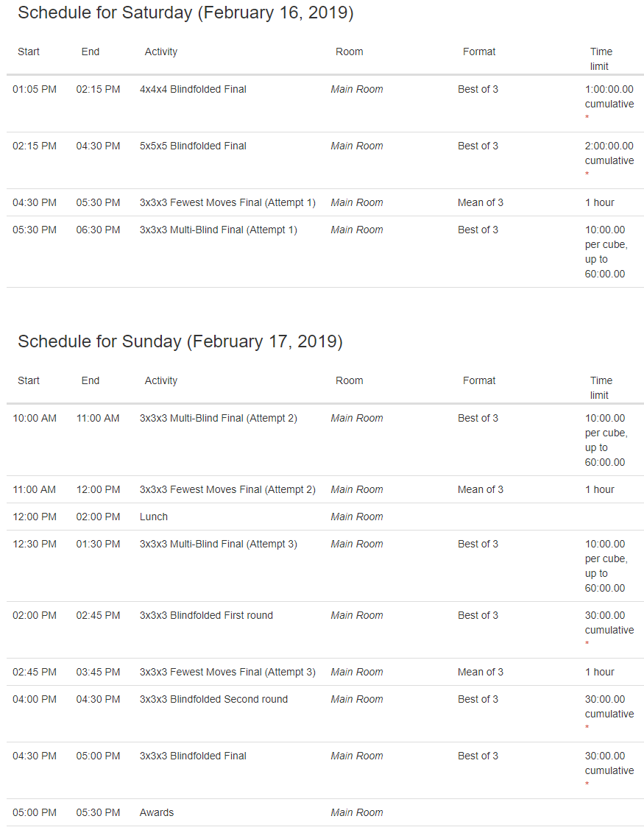Click the Sunday 3x3x3 Blindfolded Final activity
Image resolution: width=644 pixels, height=830 pixels.
[193, 756]
